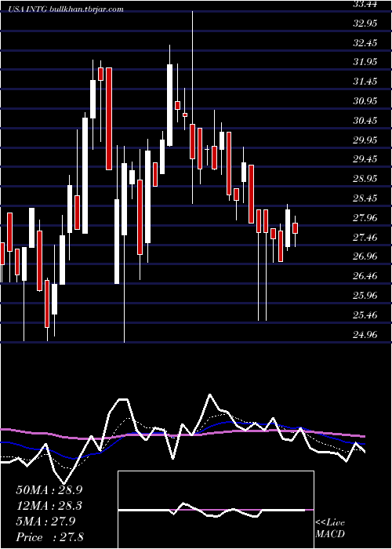Select the 24.96 price axis label
Viewport: 392px width, 549px height.
click(x=365, y=334)
